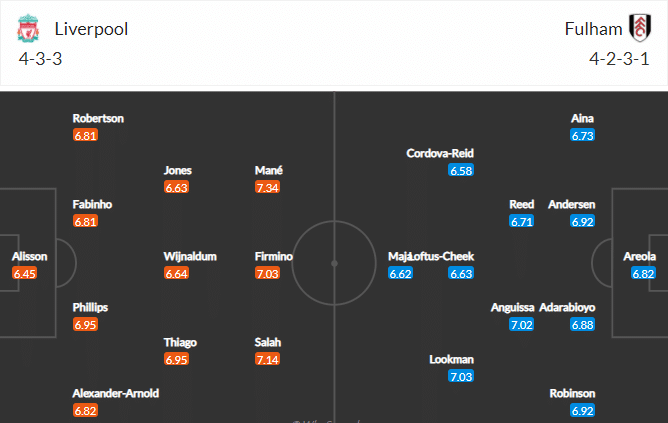Select the Aina player label
The height and width of the screenshot is (423, 668).
tap(582, 118)
